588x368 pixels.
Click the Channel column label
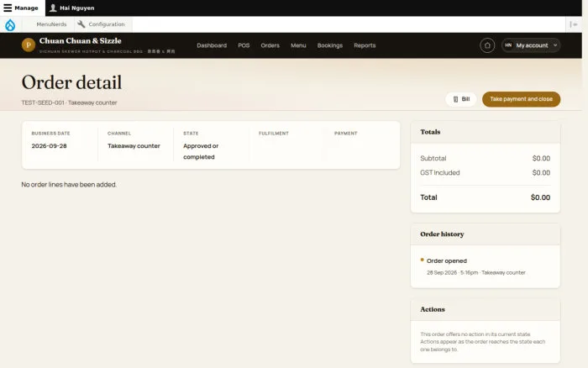click(119, 134)
